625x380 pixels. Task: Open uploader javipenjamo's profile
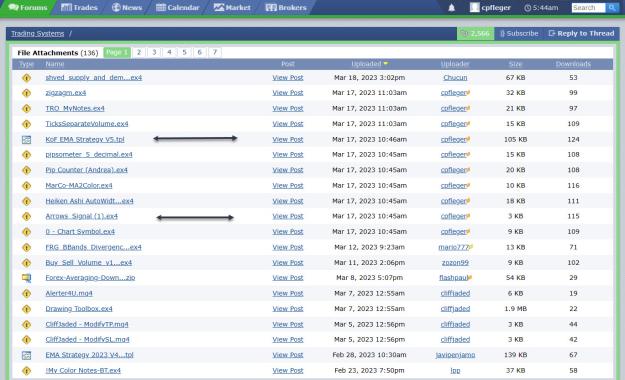coord(455,355)
